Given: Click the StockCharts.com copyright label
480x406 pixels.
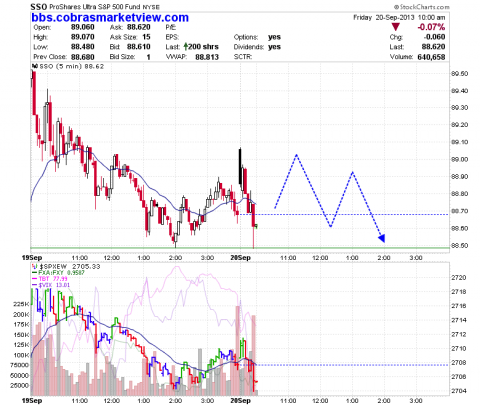Looking at the screenshot, I should pos(421,7).
